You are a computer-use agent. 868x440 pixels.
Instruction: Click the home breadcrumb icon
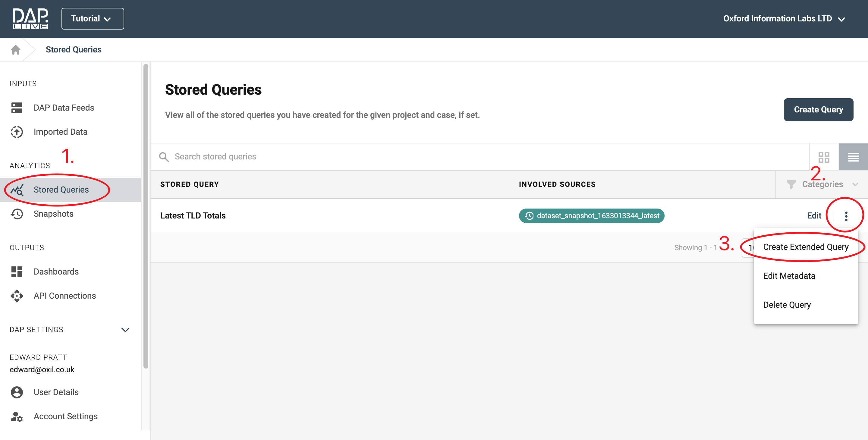(15, 49)
